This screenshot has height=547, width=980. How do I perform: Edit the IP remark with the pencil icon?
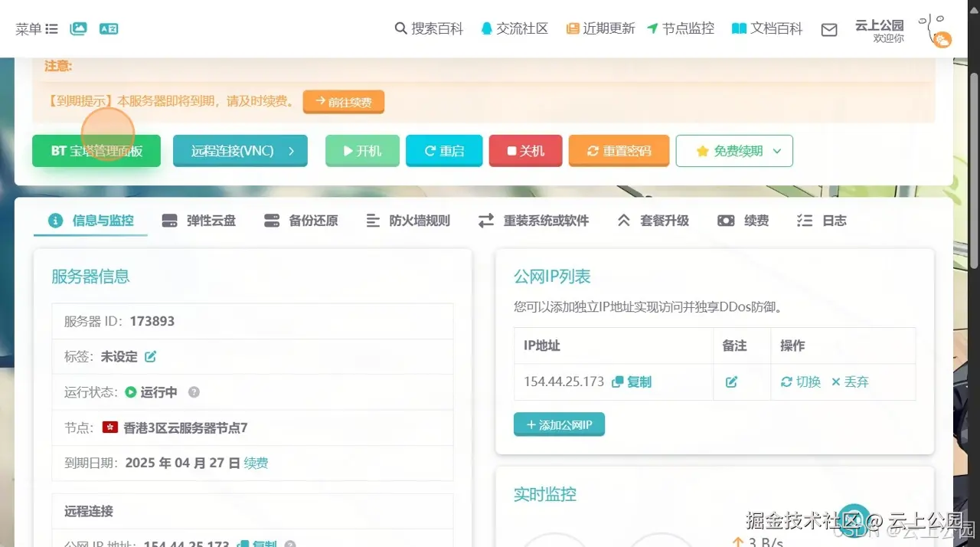click(732, 381)
